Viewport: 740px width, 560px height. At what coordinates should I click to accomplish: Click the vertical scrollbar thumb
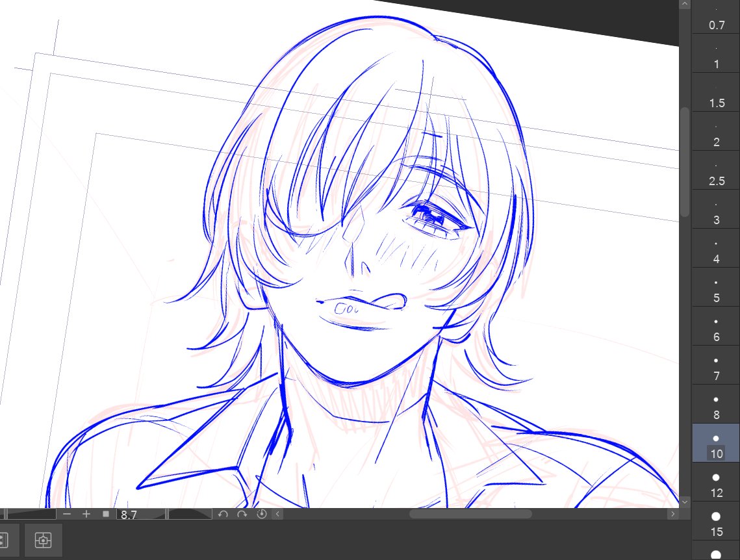coord(685,163)
